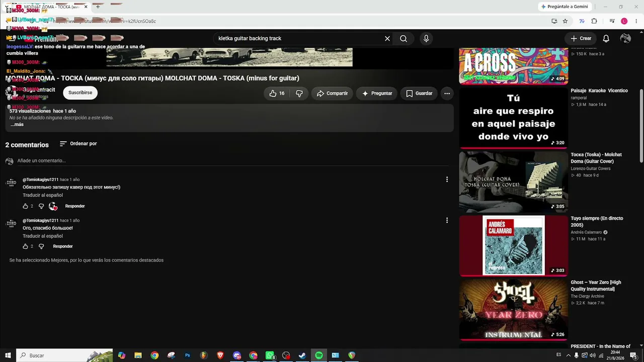The width and height of the screenshot is (644, 362).
Task: Open the Windows Start menu
Action: coord(8,355)
